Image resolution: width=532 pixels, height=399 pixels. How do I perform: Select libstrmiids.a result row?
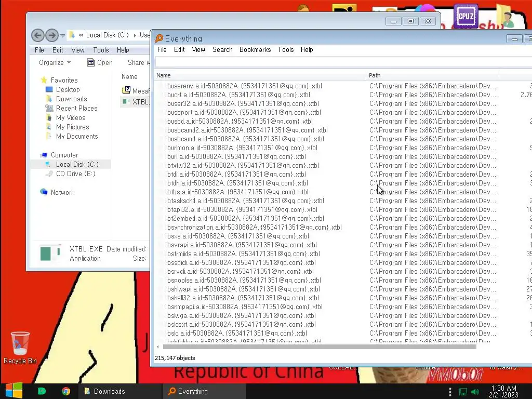[x=243, y=254]
